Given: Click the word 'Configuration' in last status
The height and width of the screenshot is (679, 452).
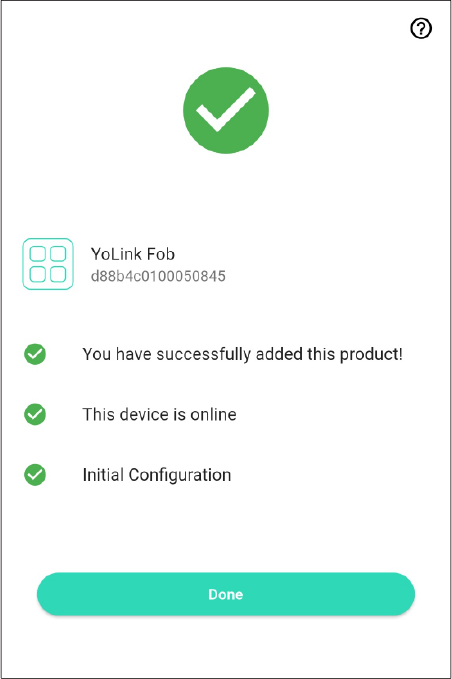Looking at the screenshot, I should pos(180,475).
